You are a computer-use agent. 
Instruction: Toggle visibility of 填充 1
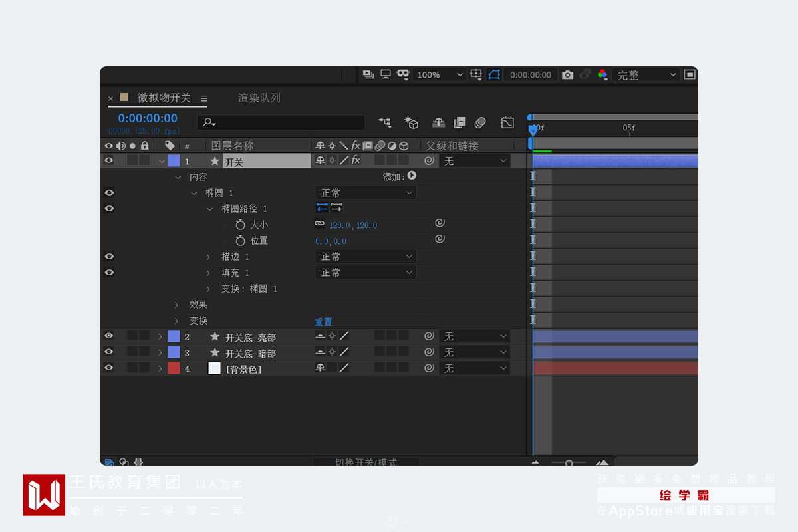coord(109,272)
